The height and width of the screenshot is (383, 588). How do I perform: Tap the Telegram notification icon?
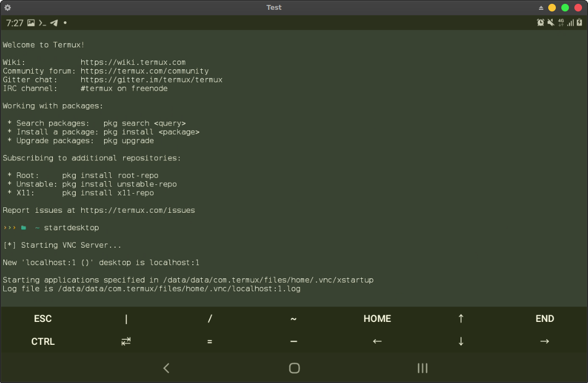click(x=53, y=22)
